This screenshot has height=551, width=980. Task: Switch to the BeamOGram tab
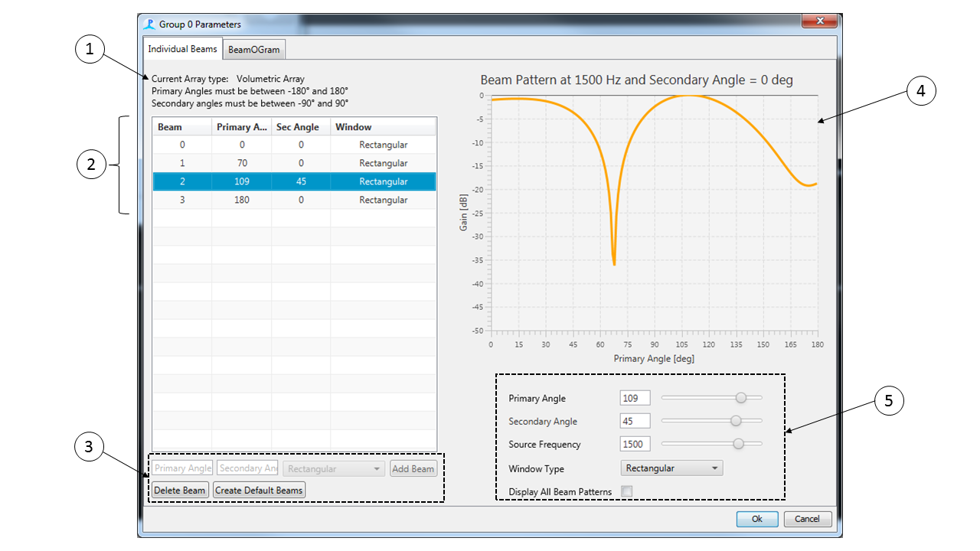pyautogui.click(x=254, y=50)
